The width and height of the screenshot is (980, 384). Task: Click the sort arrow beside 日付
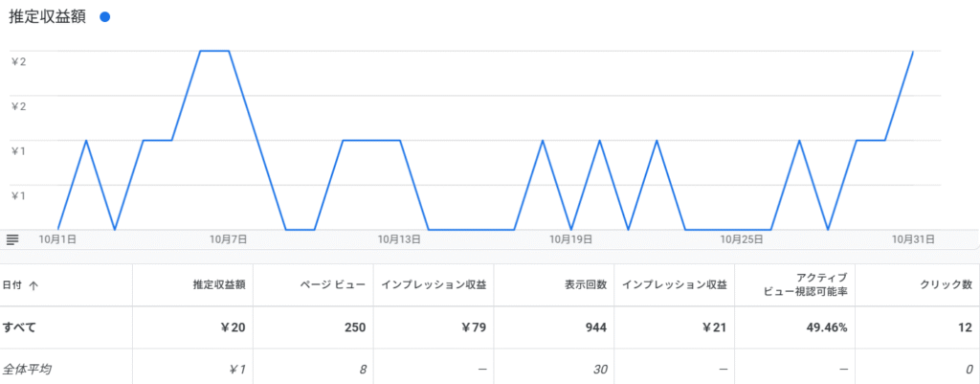[34, 284]
